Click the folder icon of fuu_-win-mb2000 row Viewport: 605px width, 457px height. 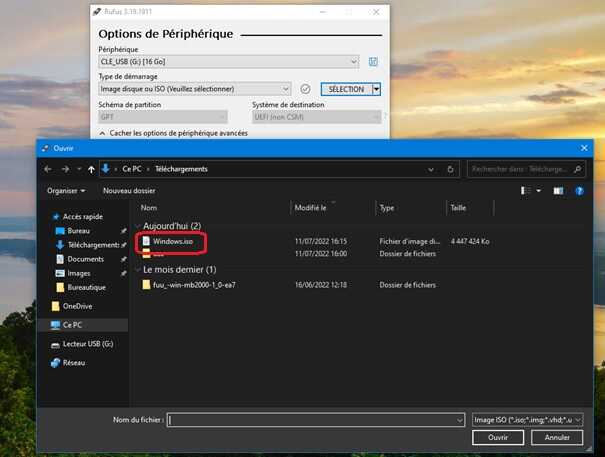pyautogui.click(x=146, y=285)
